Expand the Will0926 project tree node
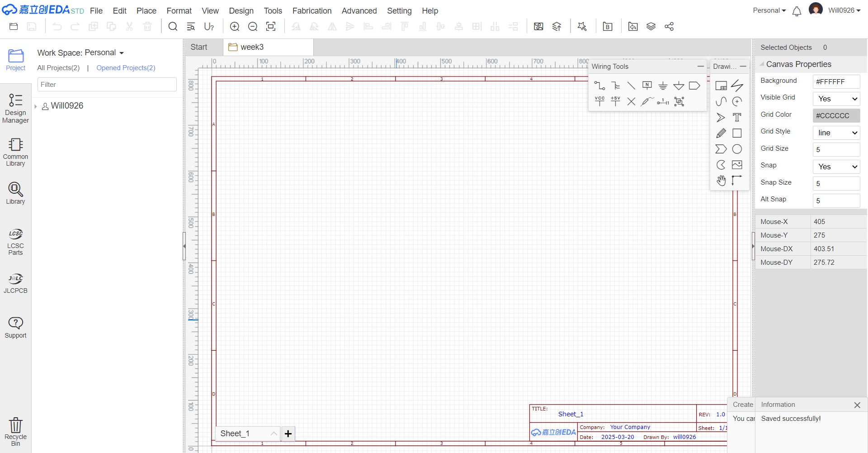 click(36, 106)
